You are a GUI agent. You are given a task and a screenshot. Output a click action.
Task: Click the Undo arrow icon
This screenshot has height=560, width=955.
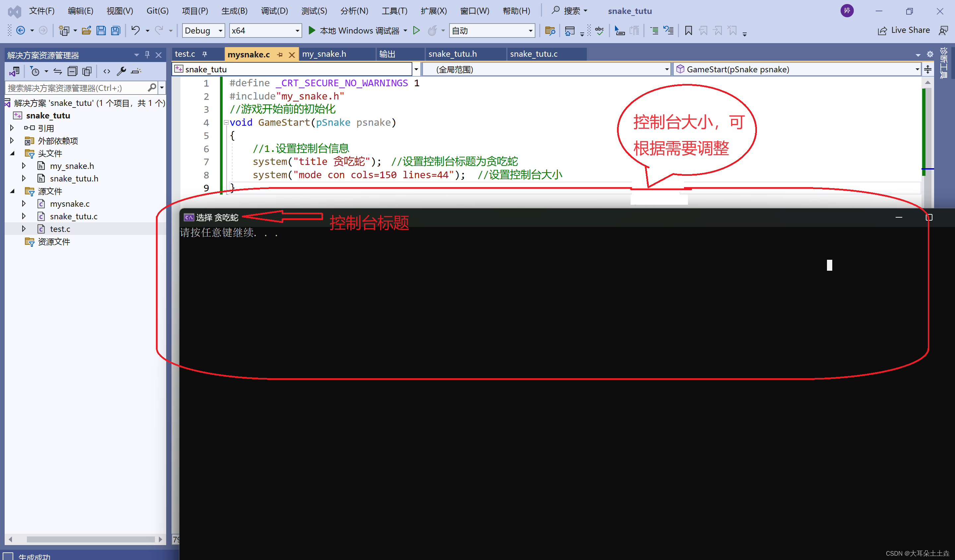tap(135, 30)
